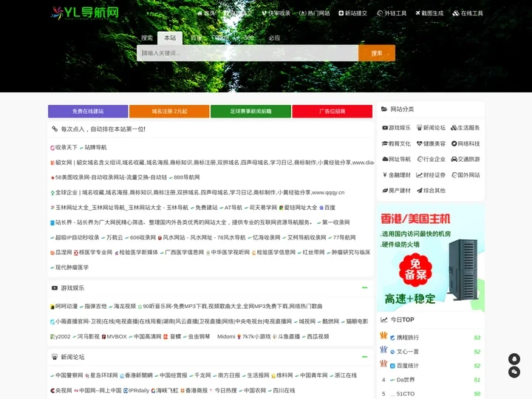Open the 斗鱼直播 link
The image size is (532, 399).
click(x=289, y=337)
